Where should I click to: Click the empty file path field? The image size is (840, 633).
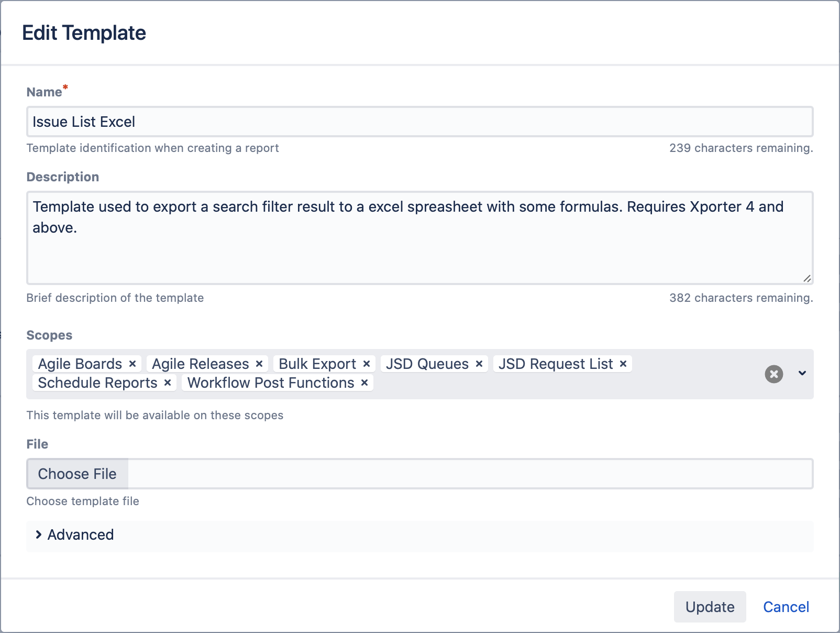pyautogui.click(x=469, y=474)
